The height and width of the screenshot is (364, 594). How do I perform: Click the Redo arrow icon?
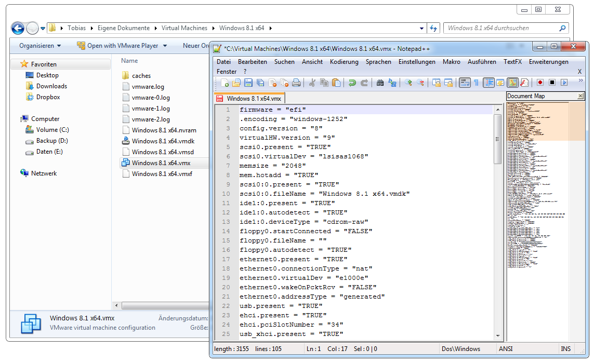[364, 83]
